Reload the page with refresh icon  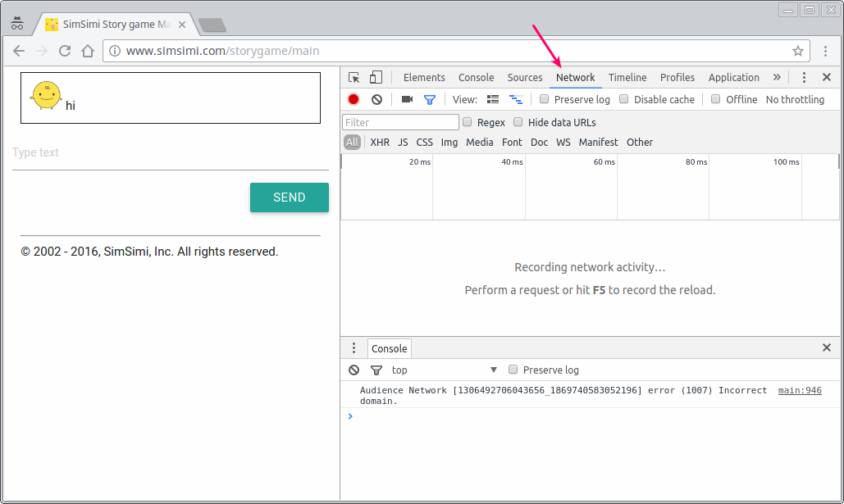pyautogui.click(x=65, y=51)
